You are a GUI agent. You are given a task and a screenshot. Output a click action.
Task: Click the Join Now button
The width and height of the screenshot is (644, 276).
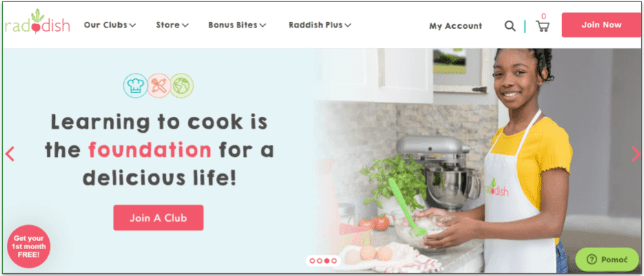click(x=601, y=25)
